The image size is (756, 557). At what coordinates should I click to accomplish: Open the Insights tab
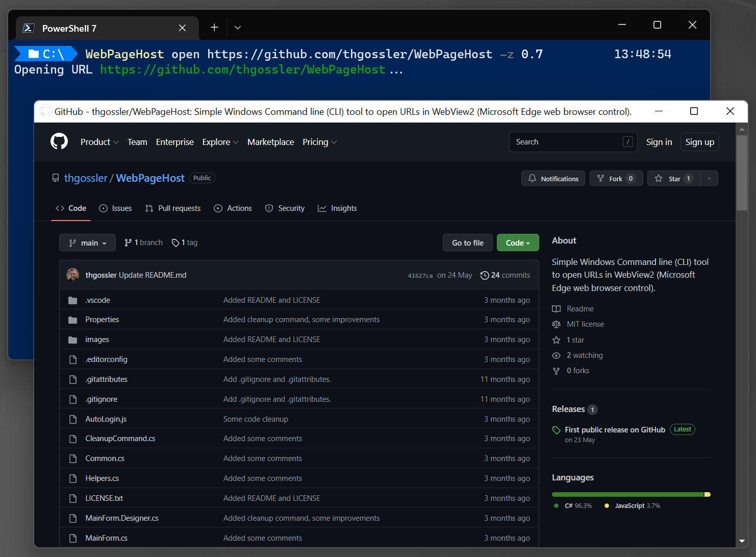pos(337,208)
